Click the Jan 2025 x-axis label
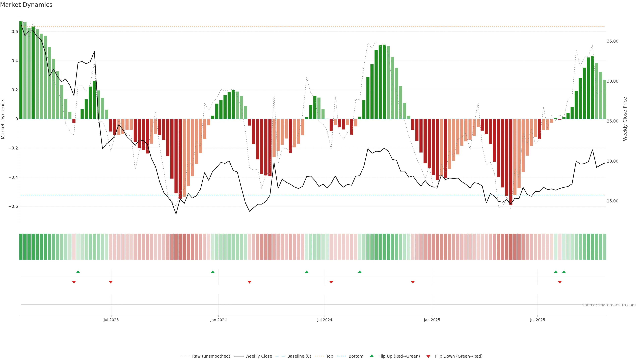This screenshot has width=644, height=362. coord(432,320)
